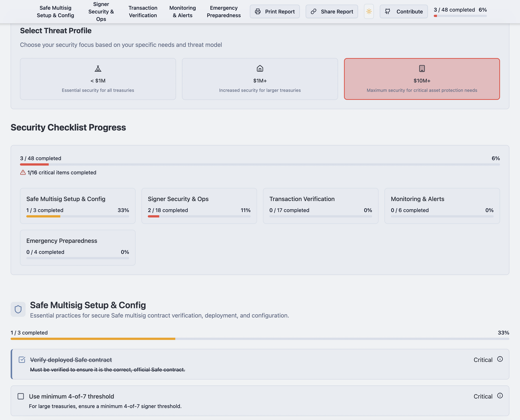Click the house icon for $1M+ profile
Image resolution: width=520 pixels, height=420 pixels.
[x=260, y=68]
